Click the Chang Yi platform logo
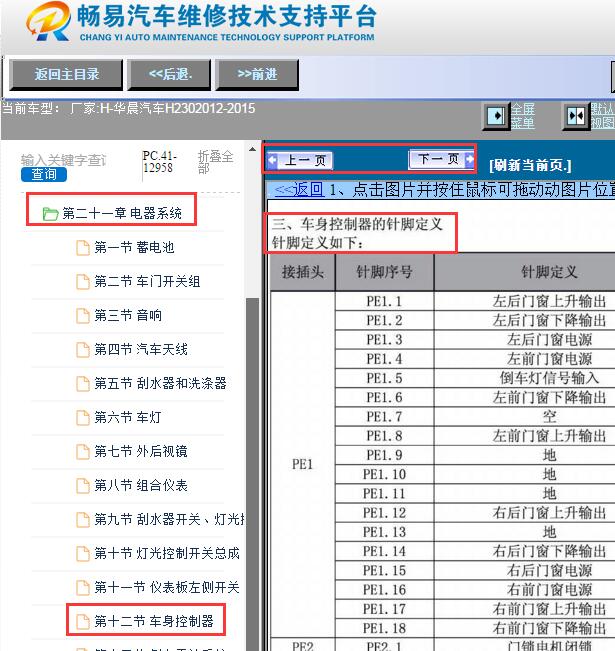Image resolution: width=615 pixels, height=651 pixels. click(x=48, y=22)
